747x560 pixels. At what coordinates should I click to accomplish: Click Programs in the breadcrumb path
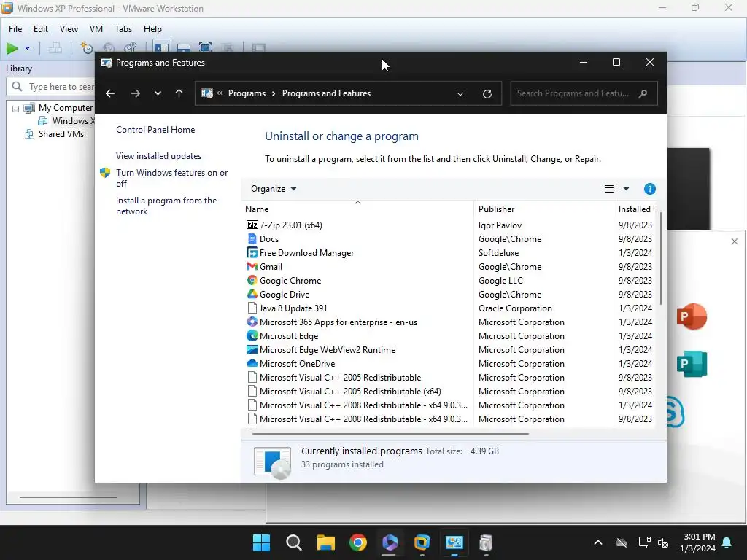(247, 93)
